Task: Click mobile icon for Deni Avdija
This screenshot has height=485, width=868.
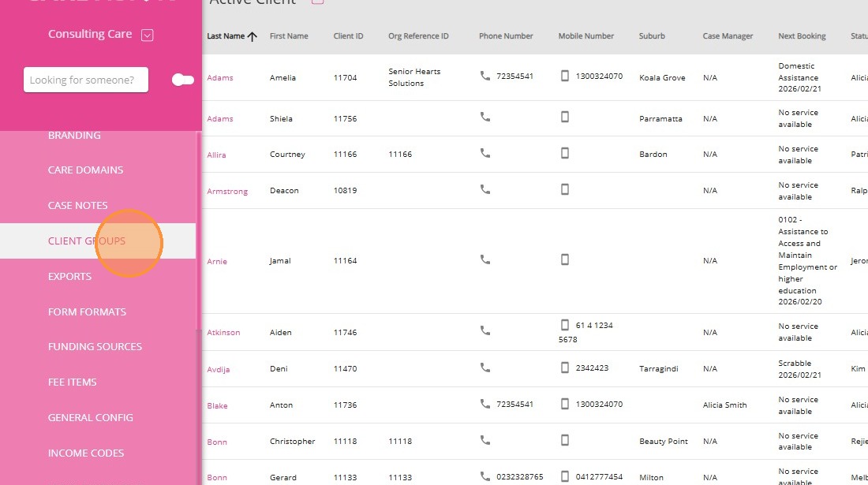Action: click(565, 367)
